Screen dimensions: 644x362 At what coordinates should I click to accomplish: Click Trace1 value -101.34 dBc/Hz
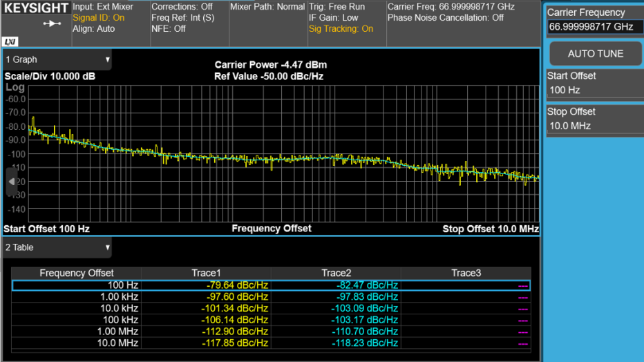coord(234,308)
